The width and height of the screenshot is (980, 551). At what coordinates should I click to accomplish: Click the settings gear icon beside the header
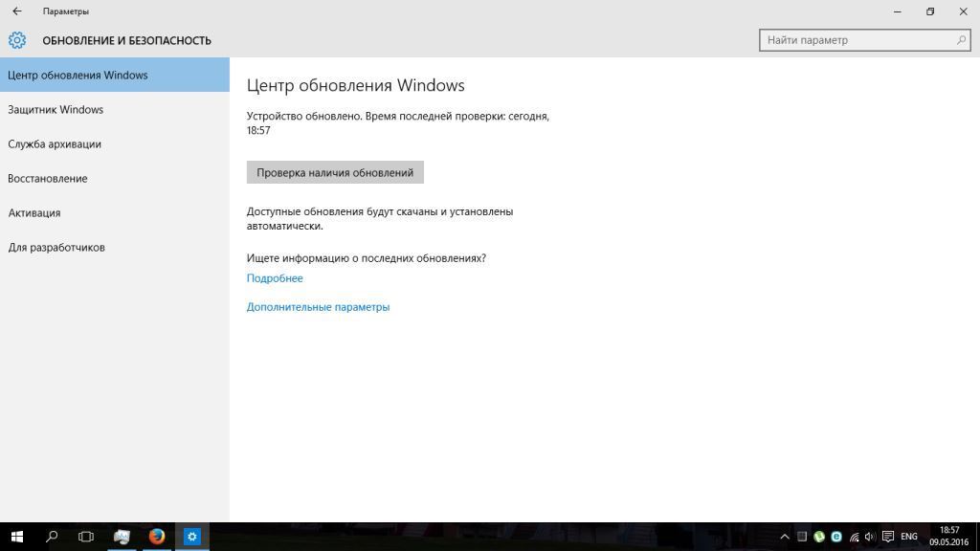[x=17, y=40]
